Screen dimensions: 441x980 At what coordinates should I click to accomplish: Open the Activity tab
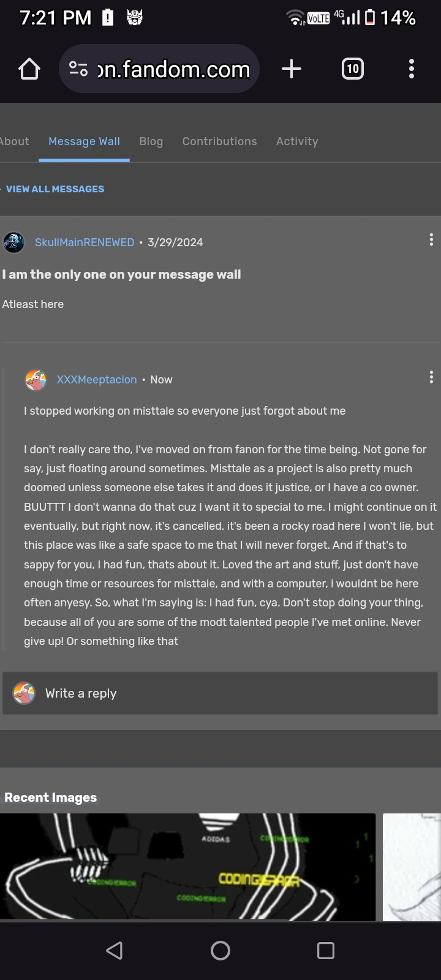pyautogui.click(x=297, y=141)
